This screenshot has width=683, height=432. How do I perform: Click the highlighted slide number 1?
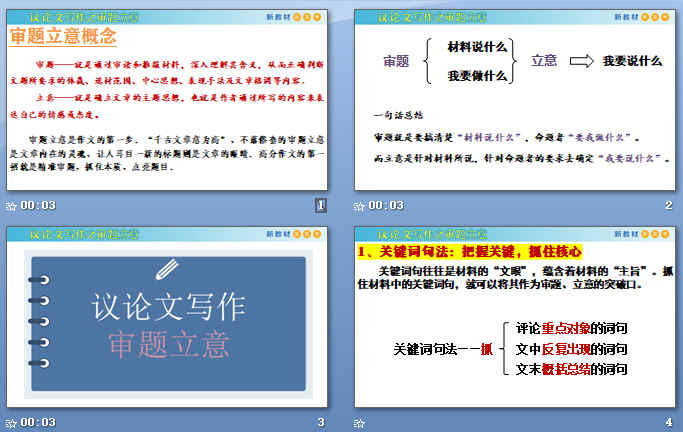[x=321, y=205]
